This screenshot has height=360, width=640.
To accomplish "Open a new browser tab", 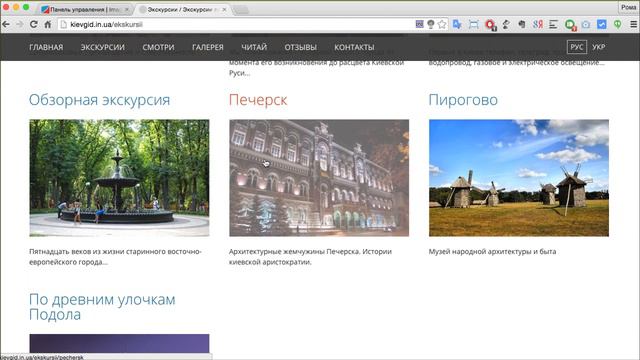I will (x=241, y=10).
